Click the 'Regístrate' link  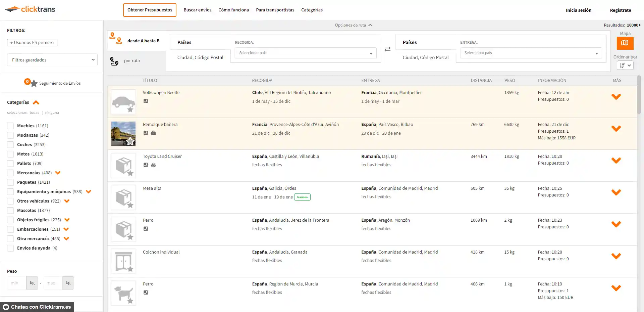pyautogui.click(x=620, y=10)
